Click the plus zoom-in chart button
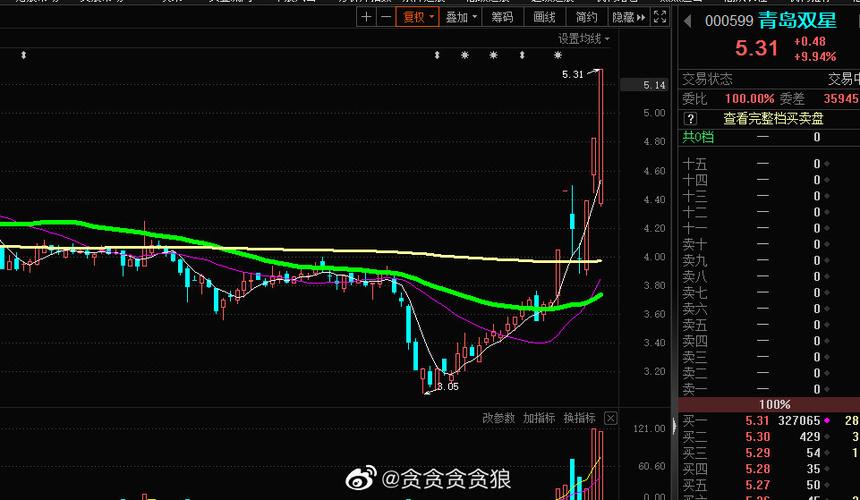This screenshot has height=500, width=860. [x=367, y=17]
